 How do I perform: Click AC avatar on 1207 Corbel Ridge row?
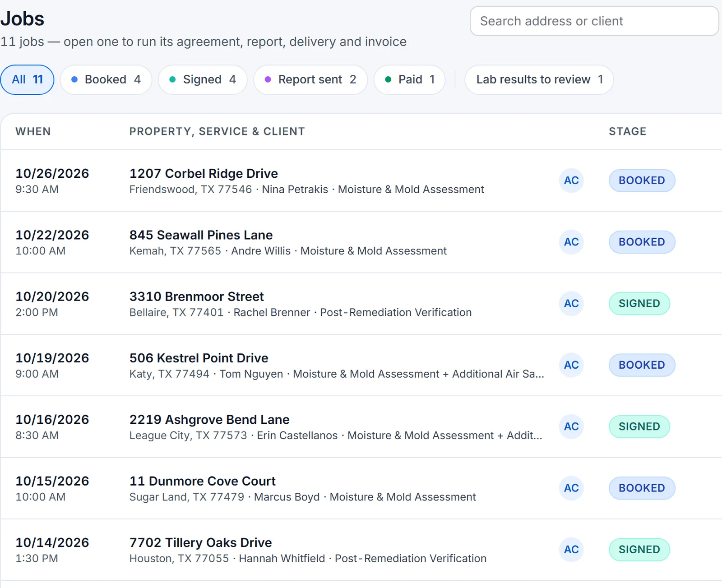coord(571,181)
